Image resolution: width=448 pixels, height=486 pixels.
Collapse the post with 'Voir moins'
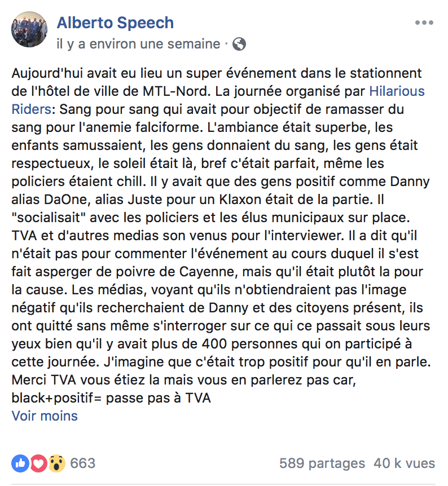[x=45, y=416]
